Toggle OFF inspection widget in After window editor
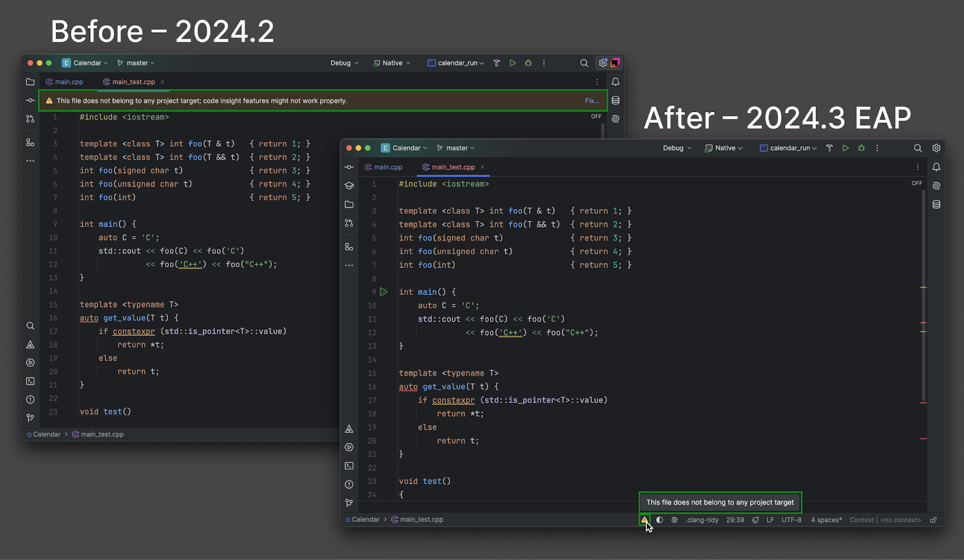Image resolution: width=964 pixels, height=560 pixels. 917,183
